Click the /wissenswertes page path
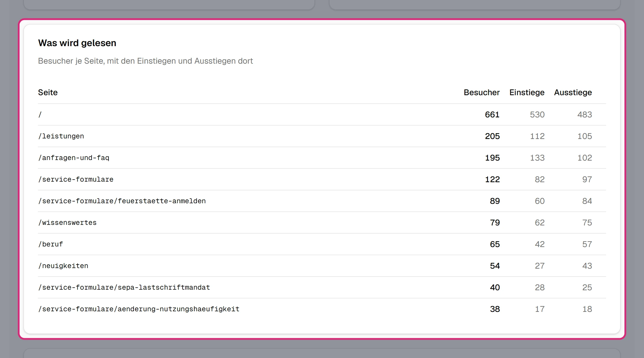This screenshot has width=644, height=358. click(67, 223)
